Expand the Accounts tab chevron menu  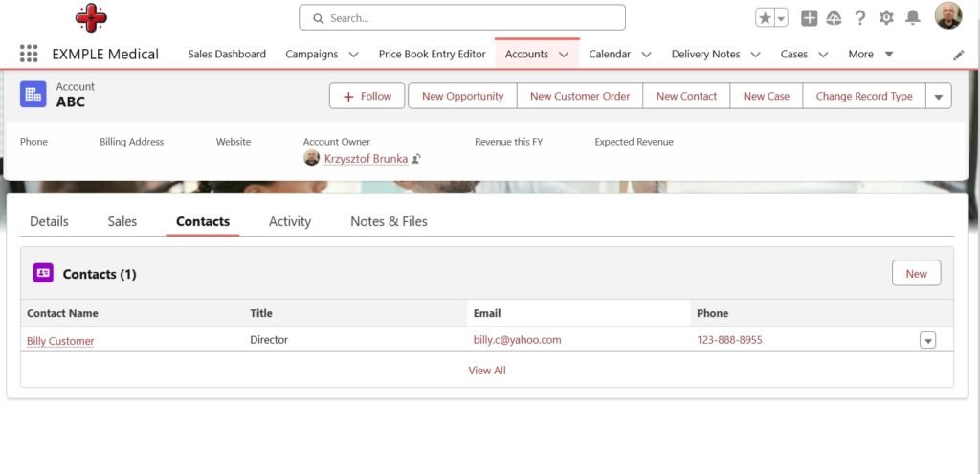[x=564, y=55]
